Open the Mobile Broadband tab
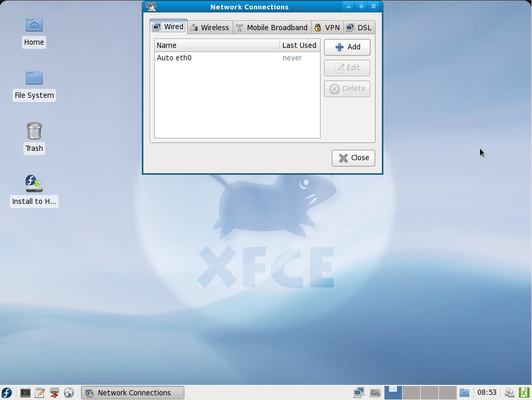The width and height of the screenshot is (532, 400). point(272,28)
